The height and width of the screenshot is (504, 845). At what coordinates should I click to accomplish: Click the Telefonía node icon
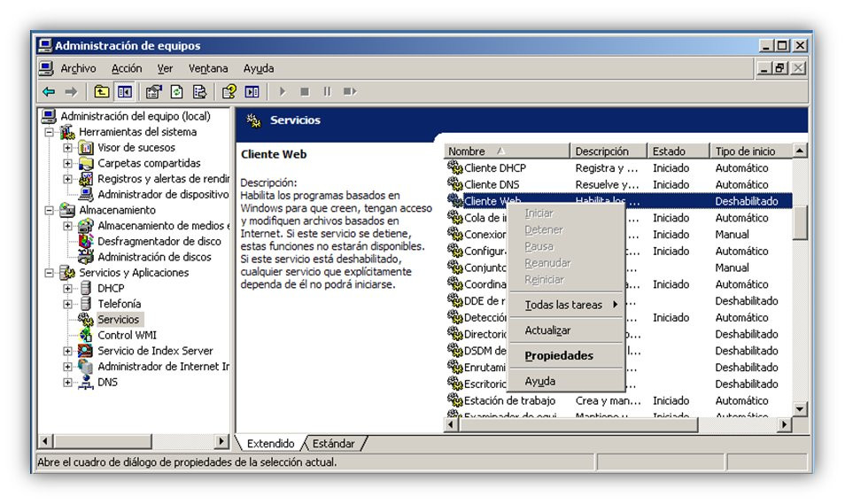pyautogui.click(x=86, y=304)
